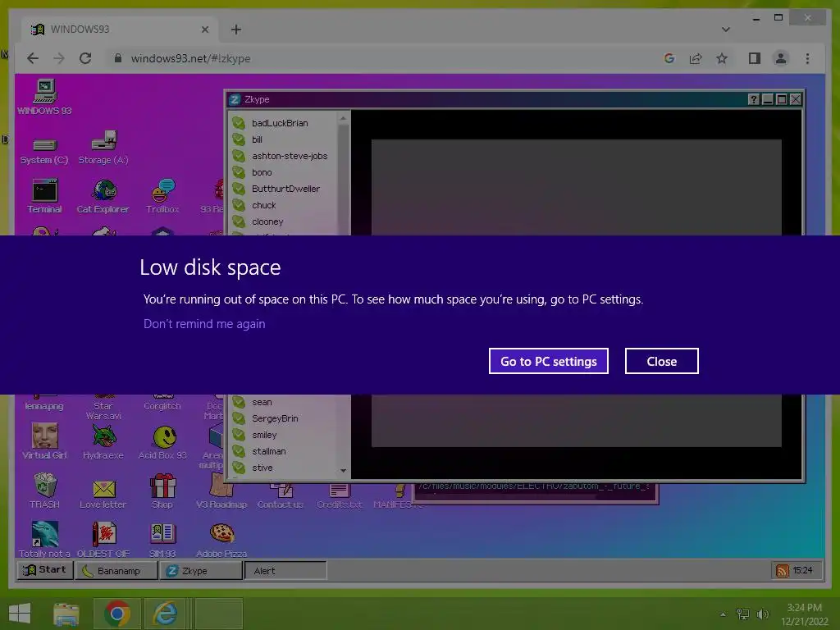Click the RSS feed tray icon

782,571
